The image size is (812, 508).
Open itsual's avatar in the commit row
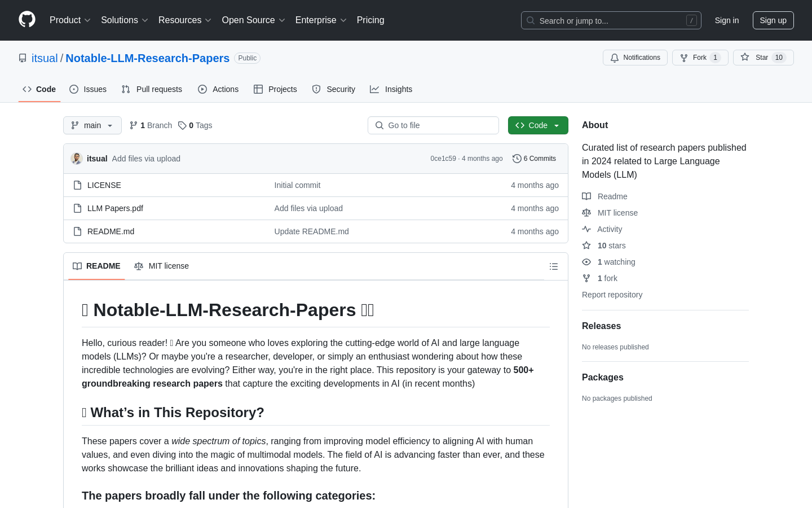[77, 159]
